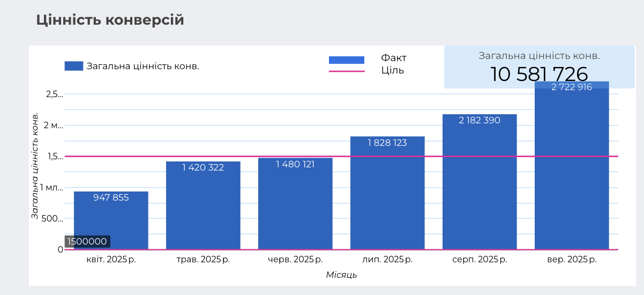Click the лип. 2025 р. axis label

click(x=387, y=260)
